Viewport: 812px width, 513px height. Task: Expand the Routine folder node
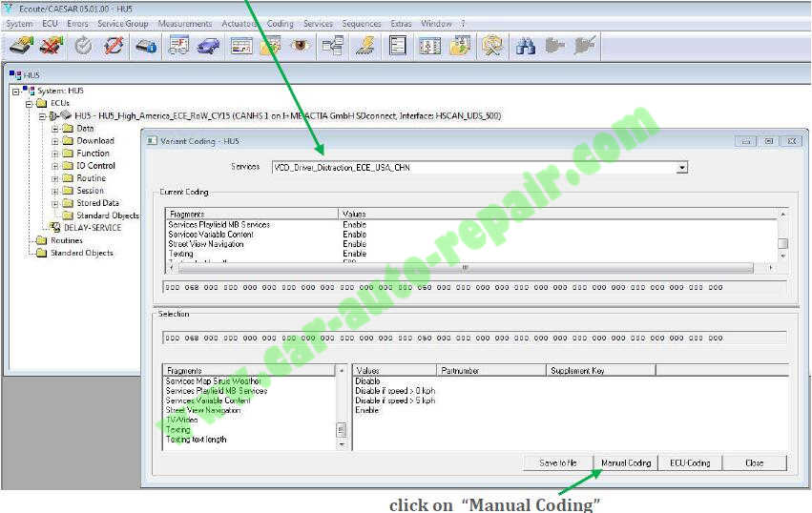pyautogui.click(x=55, y=178)
